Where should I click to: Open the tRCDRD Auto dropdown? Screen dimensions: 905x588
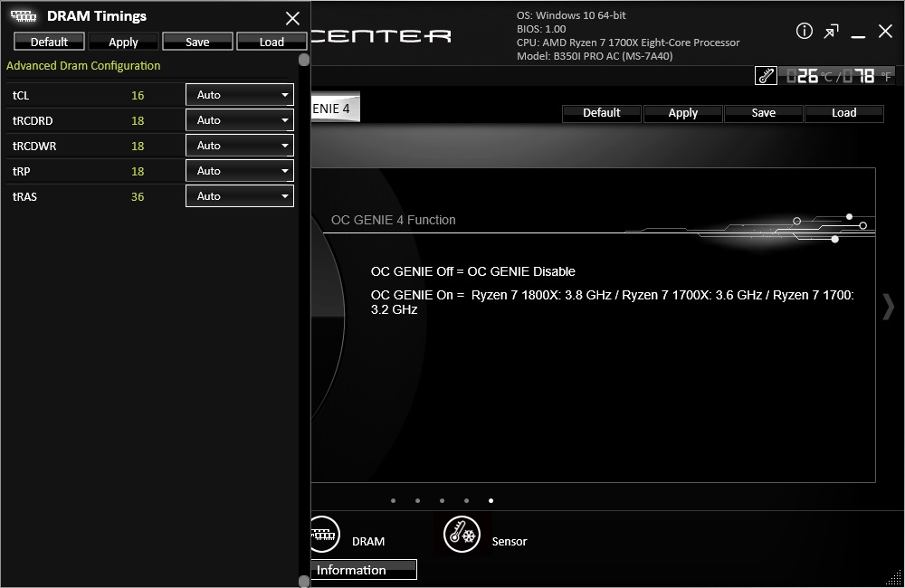[x=240, y=120]
